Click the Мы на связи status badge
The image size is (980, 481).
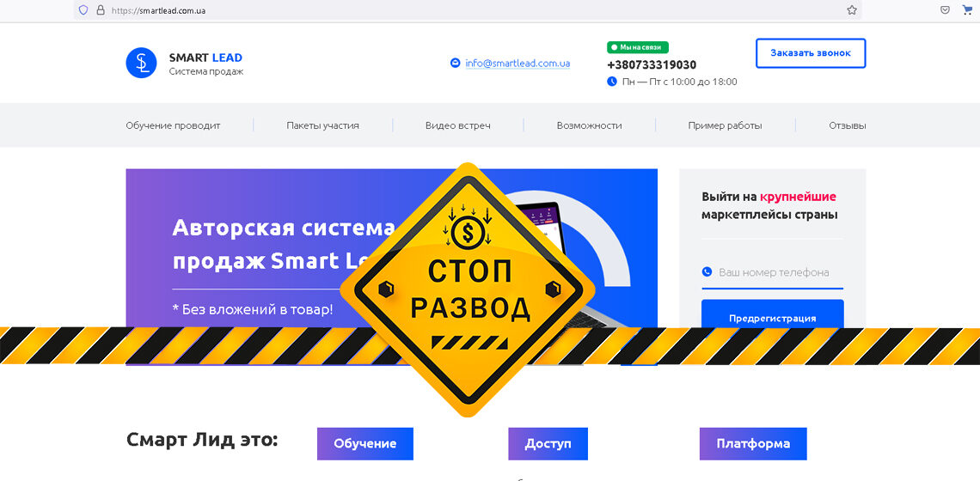coord(638,47)
